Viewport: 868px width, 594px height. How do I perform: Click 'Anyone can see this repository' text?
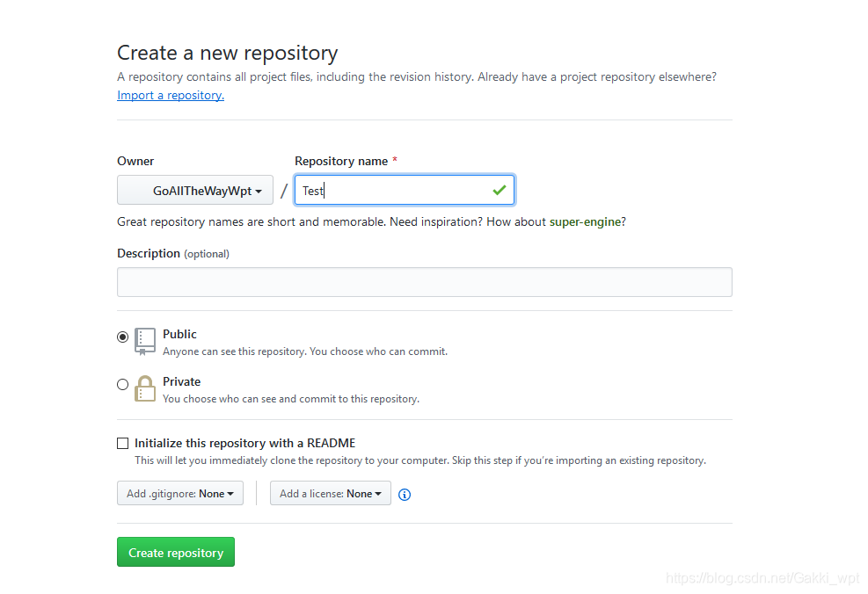(305, 351)
